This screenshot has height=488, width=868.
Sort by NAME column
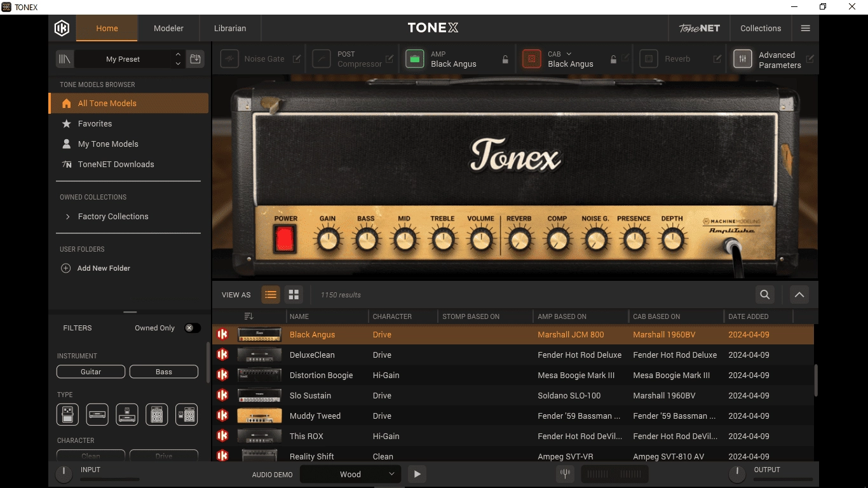tap(299, 316)
